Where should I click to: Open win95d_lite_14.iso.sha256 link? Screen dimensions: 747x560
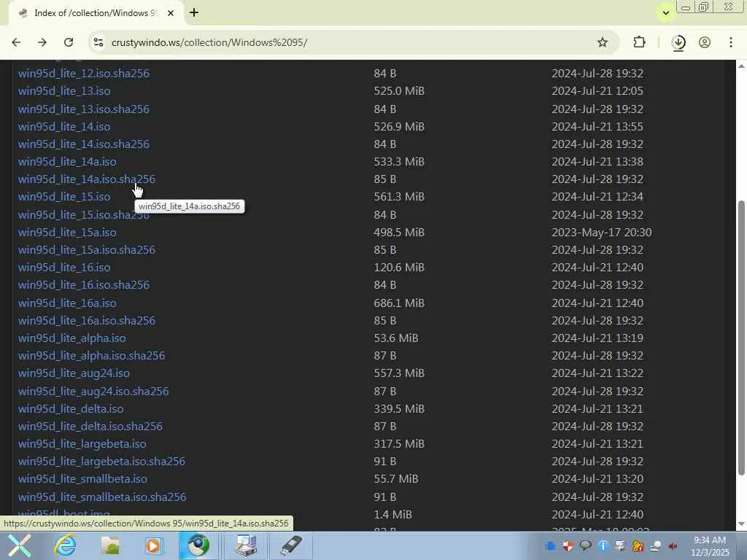coord(84,144)
